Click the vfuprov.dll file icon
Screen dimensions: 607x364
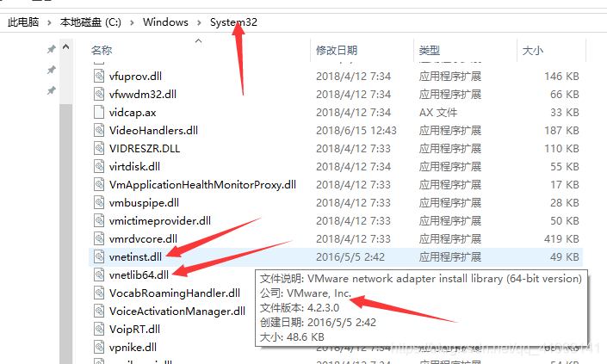[x=99, y=76]
